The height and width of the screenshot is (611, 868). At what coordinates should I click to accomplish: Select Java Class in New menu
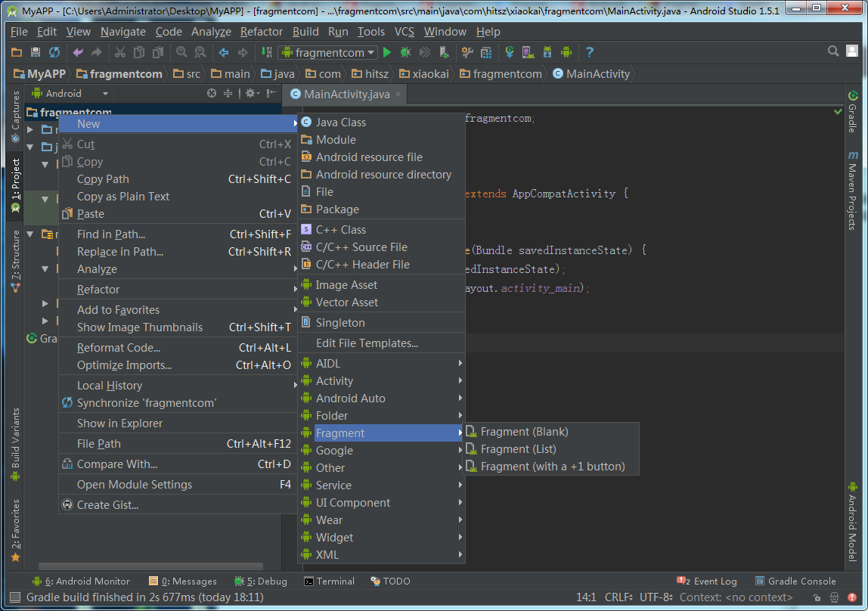click(381, 123)
